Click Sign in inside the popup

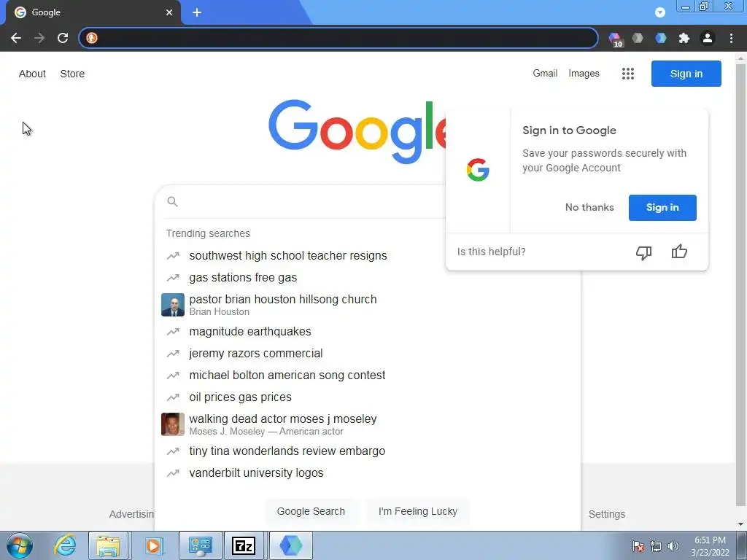coord(662,208)
